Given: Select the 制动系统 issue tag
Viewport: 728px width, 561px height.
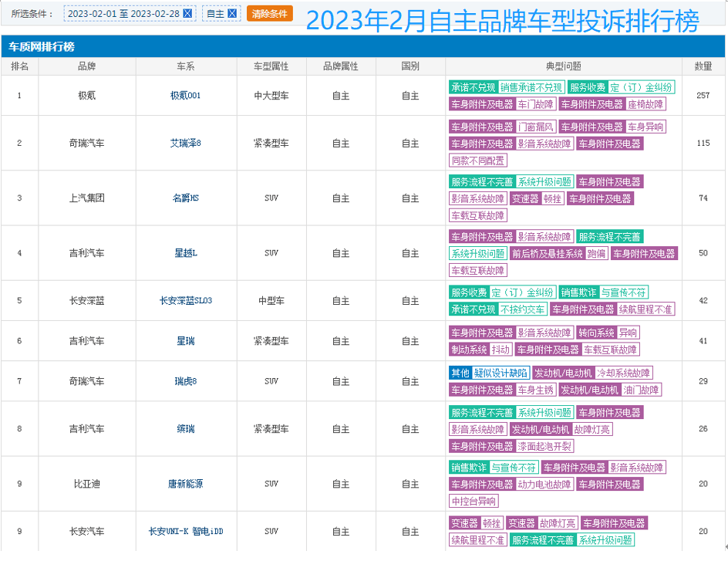Looking at the screenshot, I should click(x=469, y=350).
